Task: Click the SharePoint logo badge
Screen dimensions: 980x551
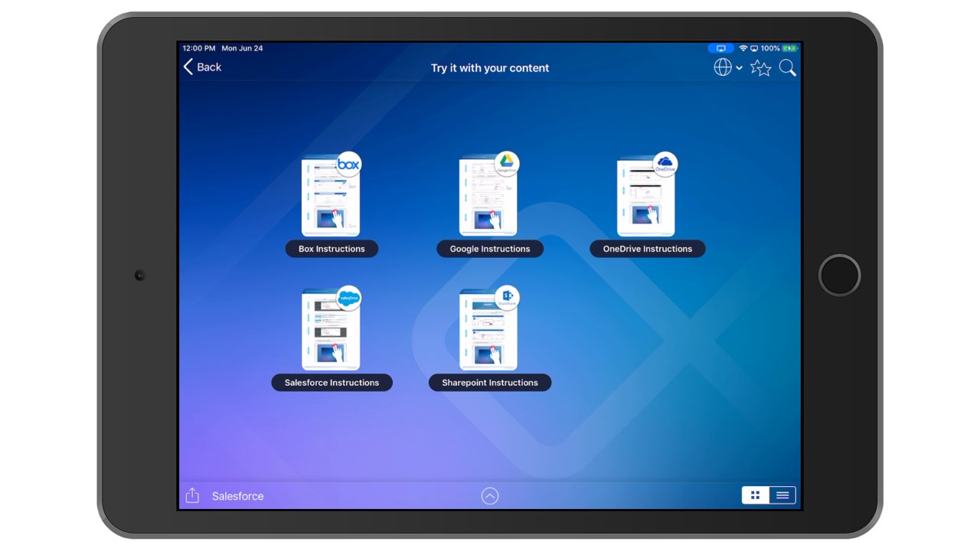Action: [x=506, y=298]
